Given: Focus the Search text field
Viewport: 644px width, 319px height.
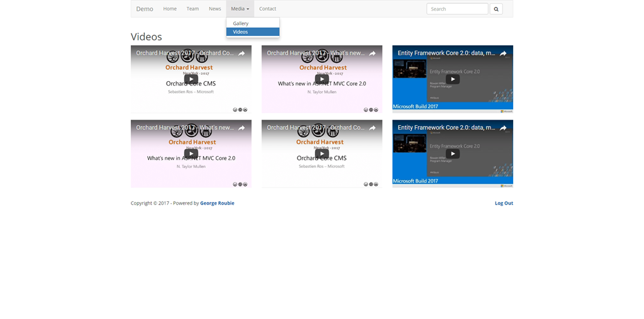Looking at the screenshot, I should coord(457,9).
